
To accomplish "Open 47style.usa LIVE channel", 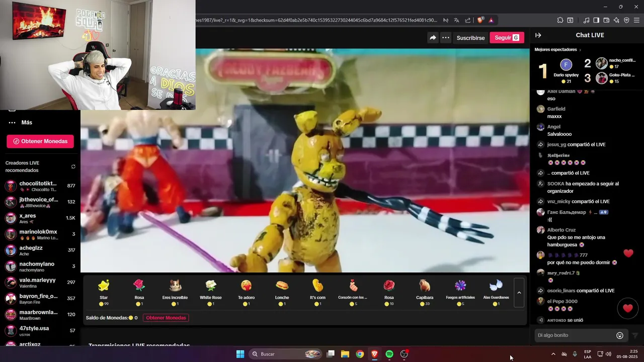I will point(40,331).
